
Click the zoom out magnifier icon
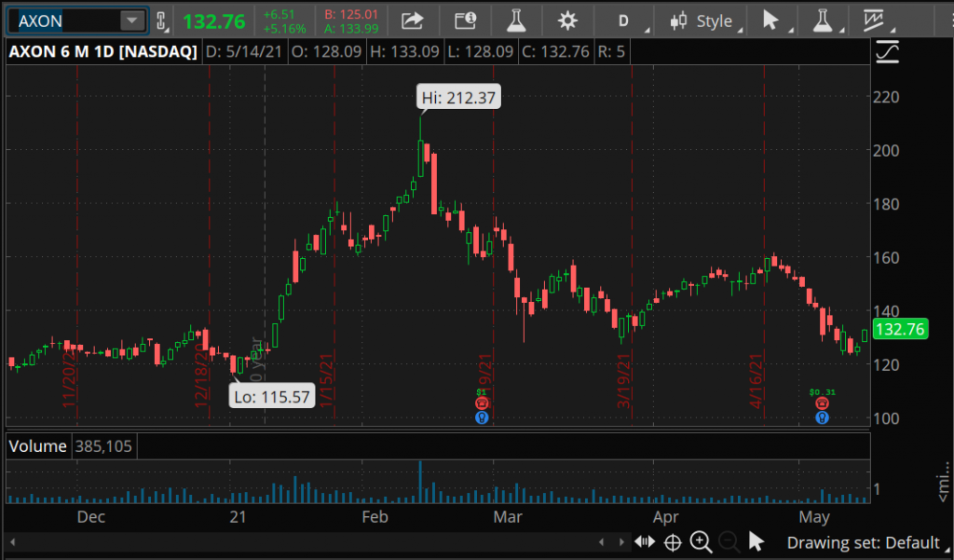coord(729,541)
